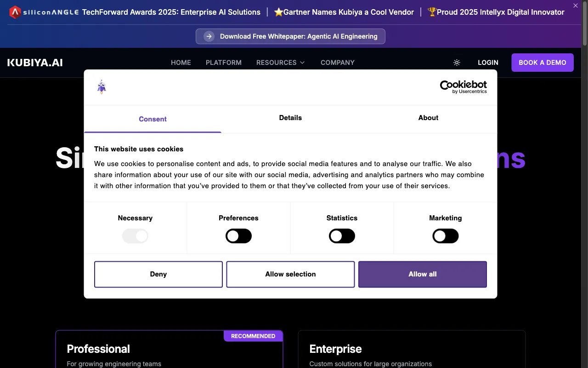Image resolution: width=588 pixels, height=368 pixels.
Task: Enable the Statistics cookies toggle
Action: [342, 236]
